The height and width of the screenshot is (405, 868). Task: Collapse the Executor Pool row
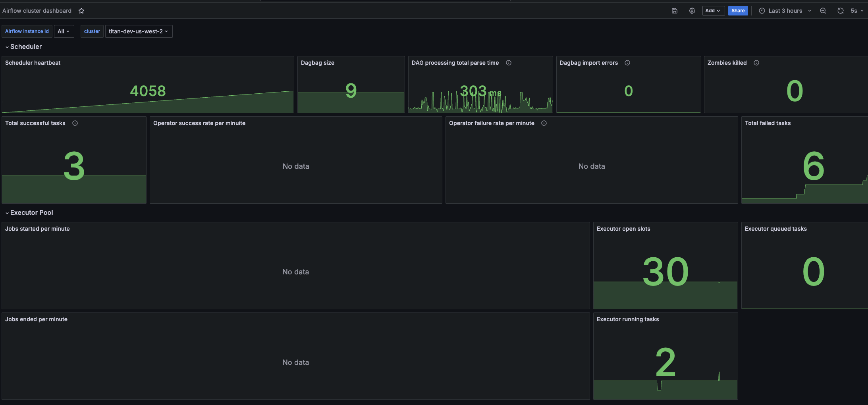(29, 213)
